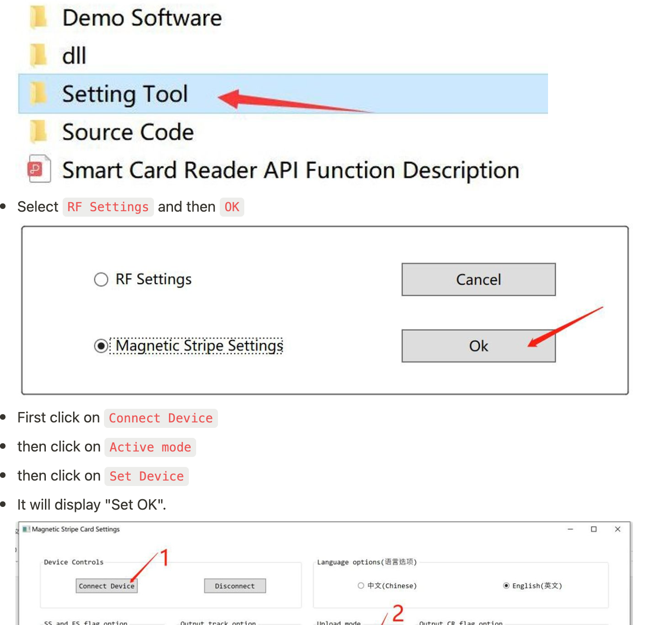Viewport: 672px width, 625px height.
Task: Select the RF Settings radio button
Action: 101,279
